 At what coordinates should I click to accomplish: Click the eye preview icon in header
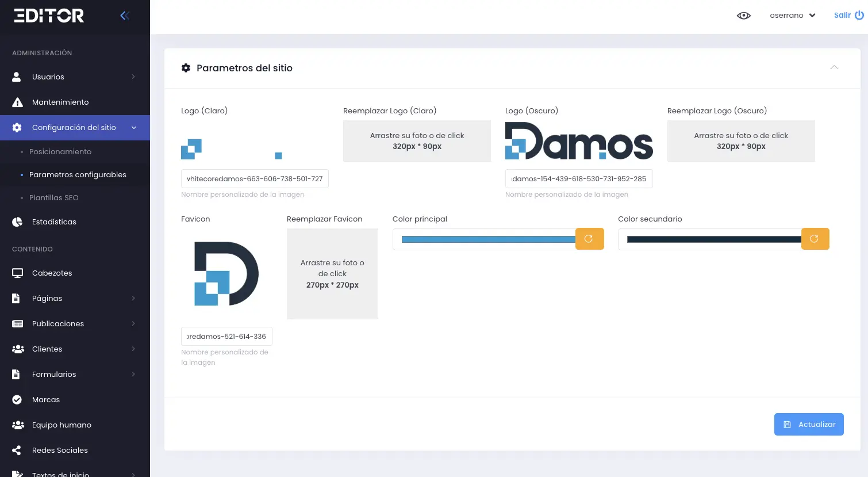[x=743, y=16]
